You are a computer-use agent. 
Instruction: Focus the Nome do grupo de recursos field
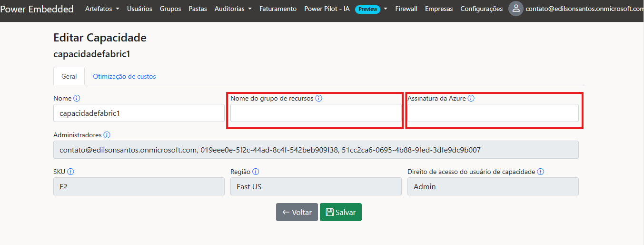(316, 113)
